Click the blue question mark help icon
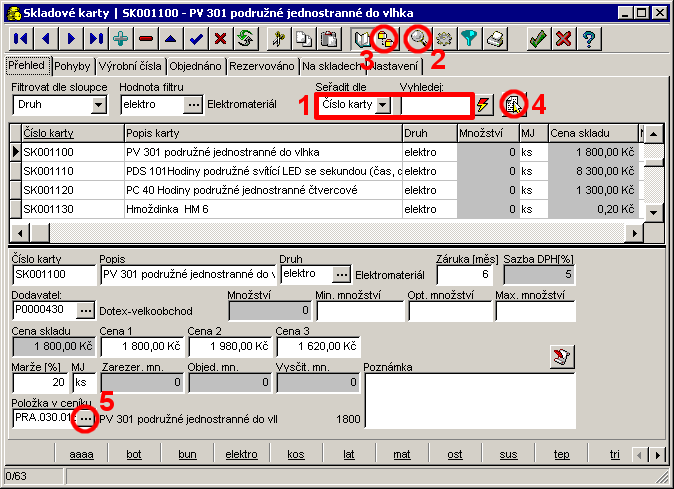 [x=589, y=39]
